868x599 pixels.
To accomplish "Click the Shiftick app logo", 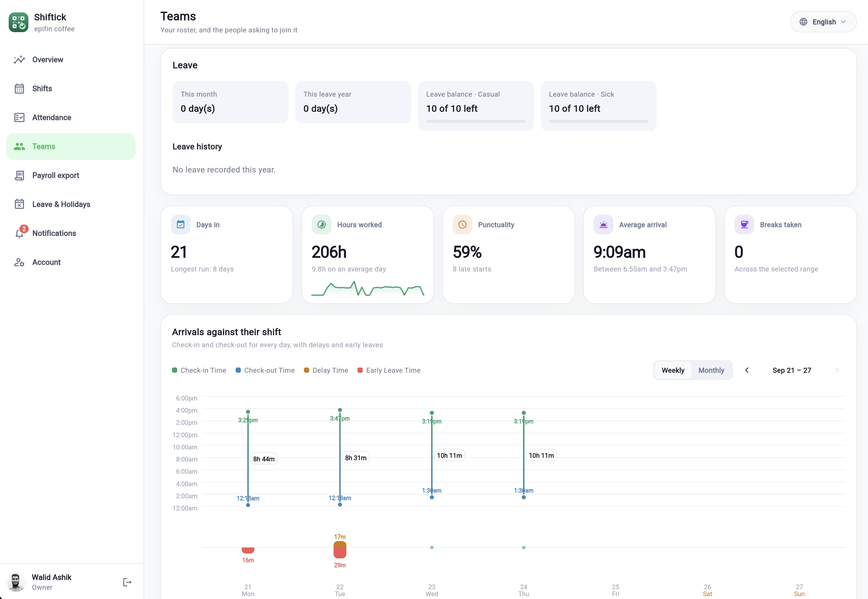I will click(19, 22).
